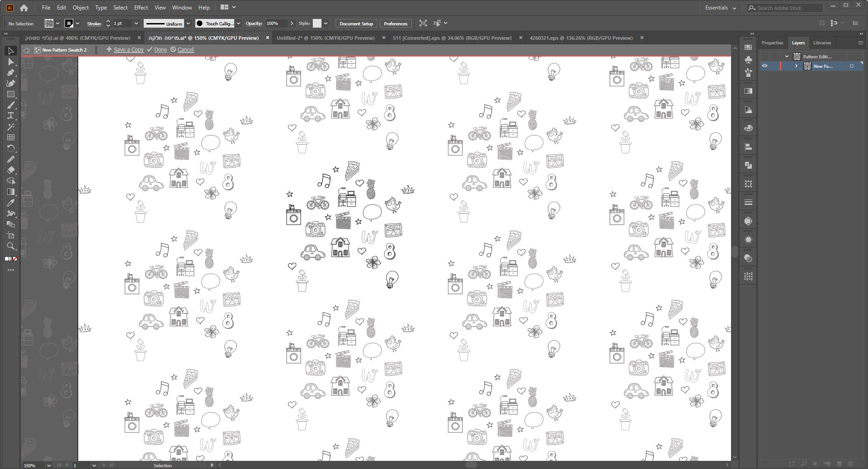Screen dimensions: 868x469
Task: Open the Color panel palette icon
Action: point(748,128)
